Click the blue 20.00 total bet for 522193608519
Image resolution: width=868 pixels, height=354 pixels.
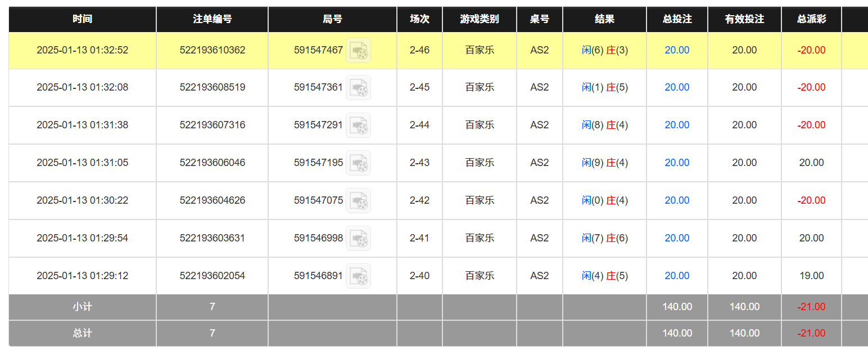click(677, 87)
